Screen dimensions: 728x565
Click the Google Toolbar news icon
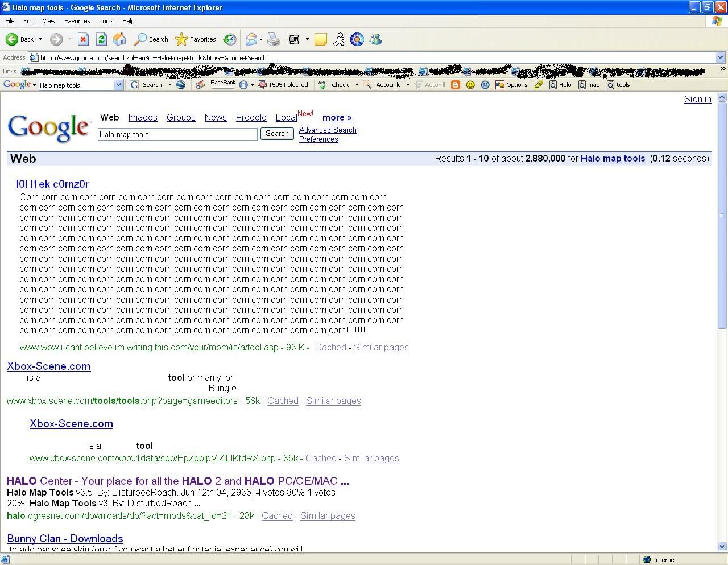[x=200, y=85]
